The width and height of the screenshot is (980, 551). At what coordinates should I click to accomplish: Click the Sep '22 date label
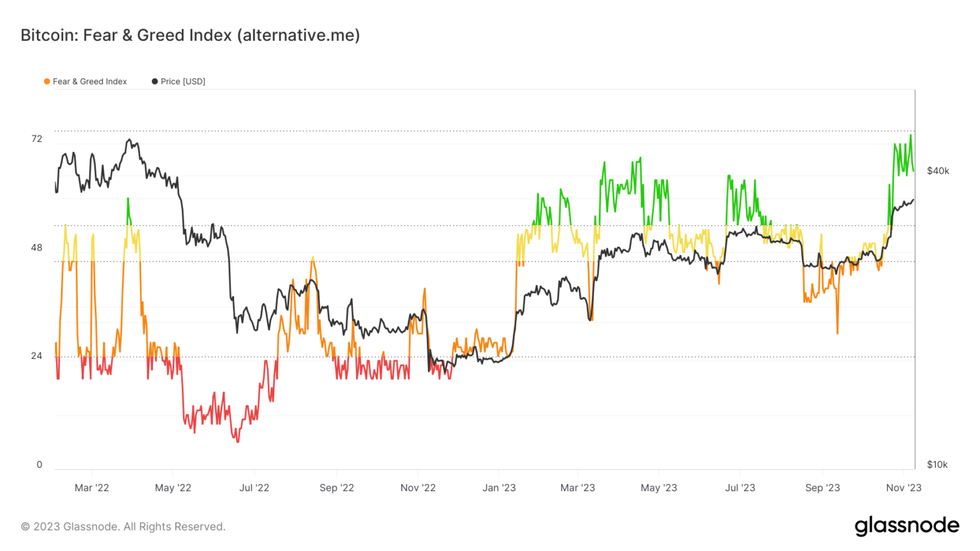tap(337, 488)
